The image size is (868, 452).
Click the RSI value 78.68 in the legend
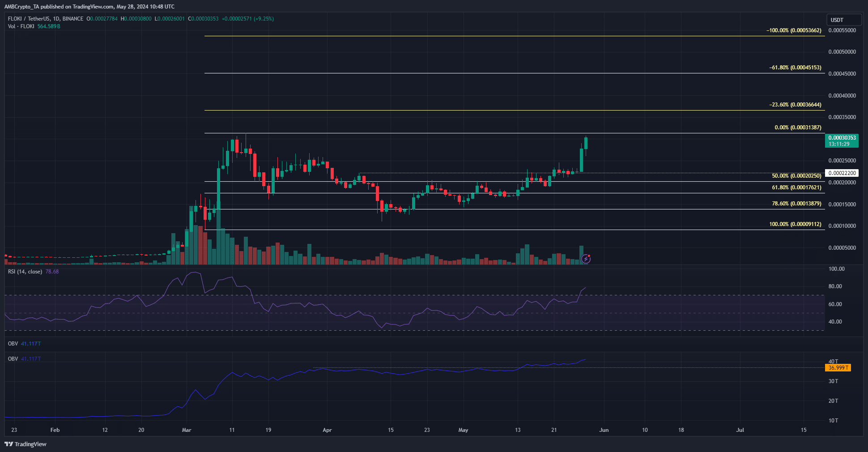pos(52,272)
